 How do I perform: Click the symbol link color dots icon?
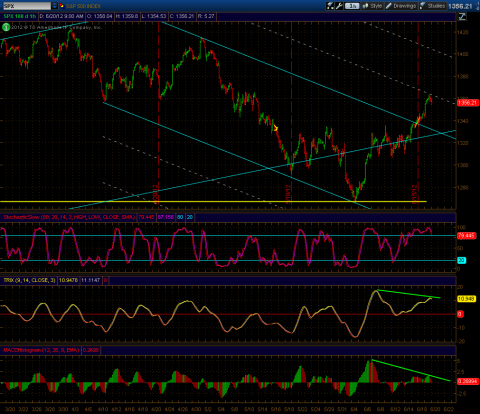coord(61,6)
